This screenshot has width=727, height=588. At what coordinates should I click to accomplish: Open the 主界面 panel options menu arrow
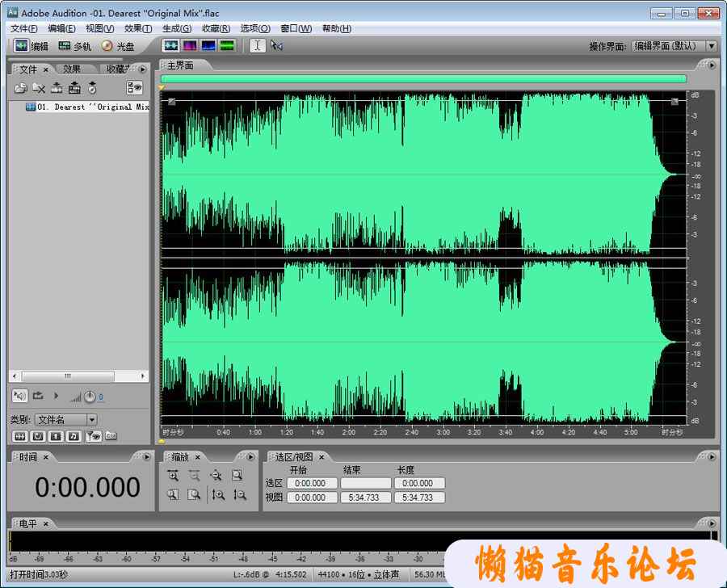click(x=712, y=65)
